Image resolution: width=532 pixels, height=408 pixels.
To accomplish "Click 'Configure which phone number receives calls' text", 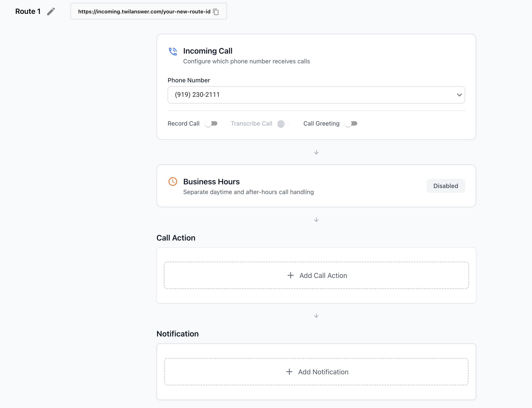I will pos(247,61).
